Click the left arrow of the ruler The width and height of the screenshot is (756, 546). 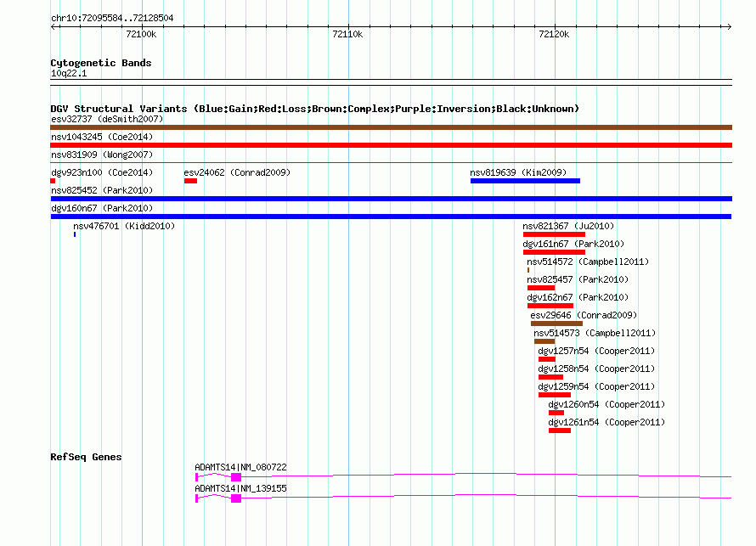(x=54, y=26)
